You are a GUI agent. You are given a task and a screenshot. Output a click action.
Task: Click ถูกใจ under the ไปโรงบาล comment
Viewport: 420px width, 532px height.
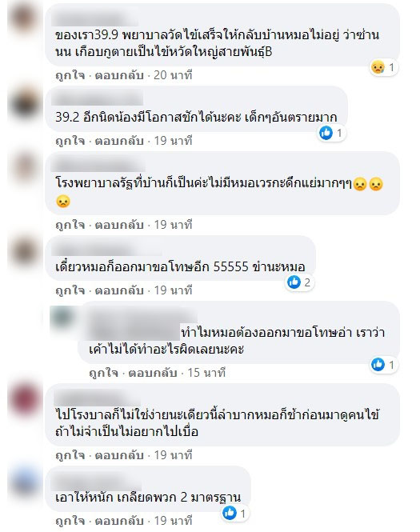[70, 455]
